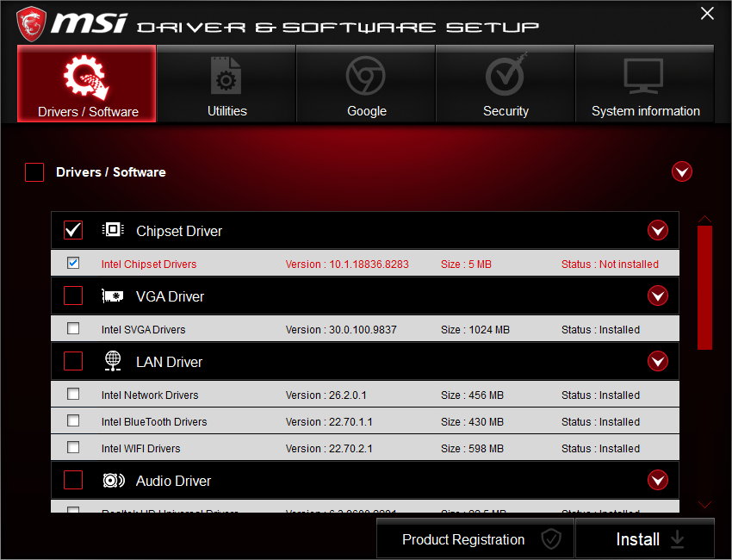Click the scrollbar down arrow
The height and width of the screenshot is (560, 732).
pyautogui.click(x=704, y=504)
